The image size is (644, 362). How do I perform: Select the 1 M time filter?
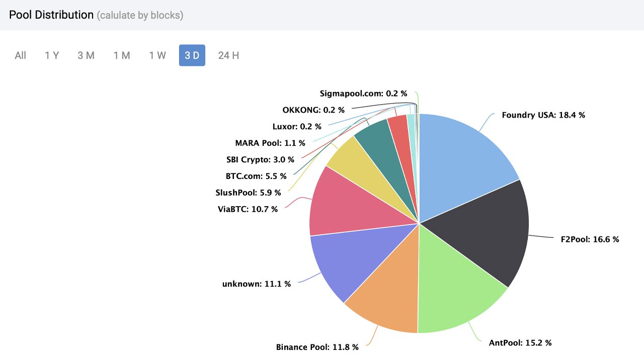click(122, 55)
